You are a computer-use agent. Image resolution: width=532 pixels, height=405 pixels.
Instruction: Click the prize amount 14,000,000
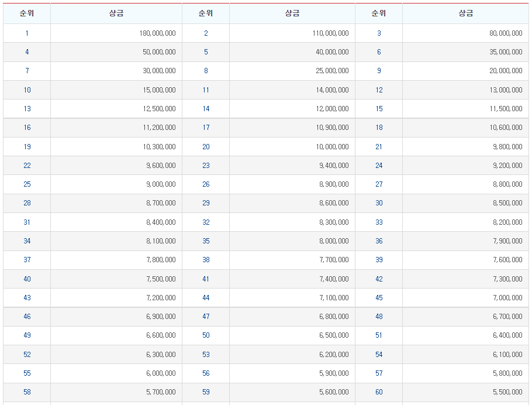(332, 90)
